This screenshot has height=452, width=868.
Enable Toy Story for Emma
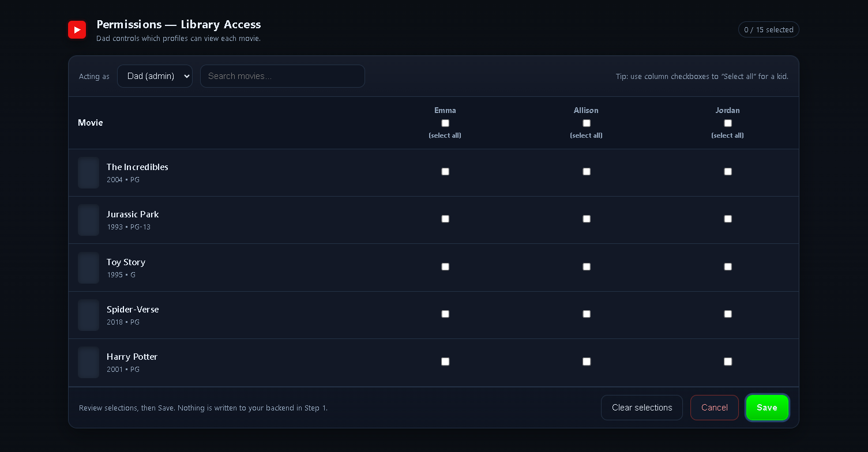[445, 266]
